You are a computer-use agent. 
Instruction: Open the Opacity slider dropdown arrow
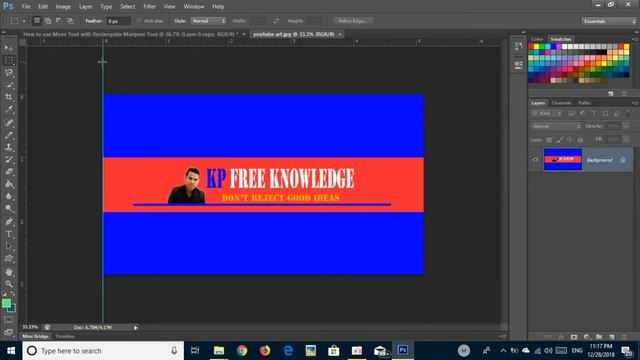click(626, 126)
